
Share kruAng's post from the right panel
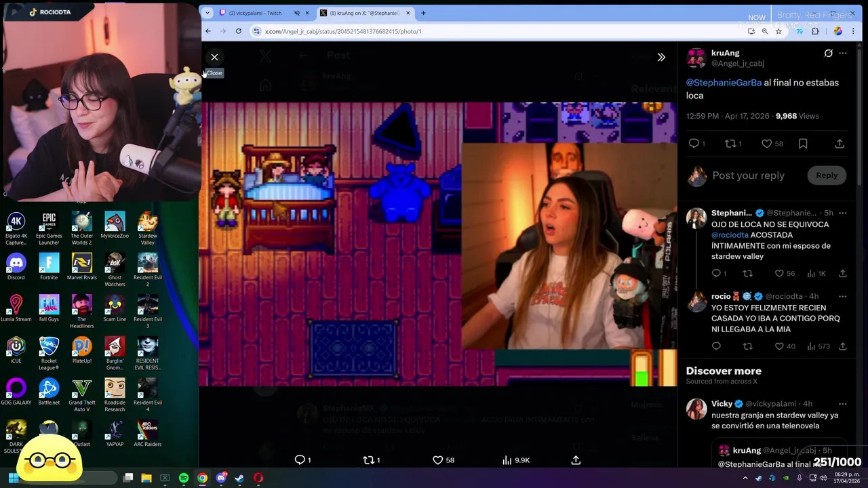(x=840, y=144)
